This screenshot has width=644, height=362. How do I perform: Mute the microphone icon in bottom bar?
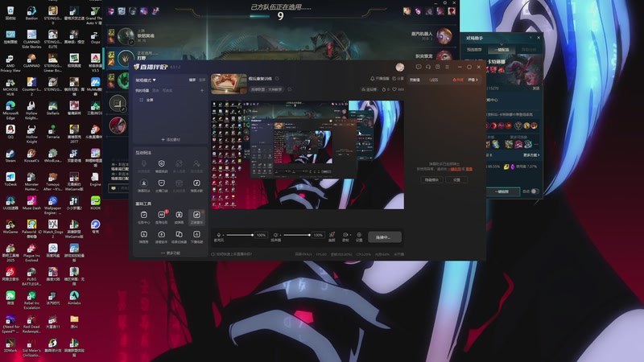(x=218, y=235)
